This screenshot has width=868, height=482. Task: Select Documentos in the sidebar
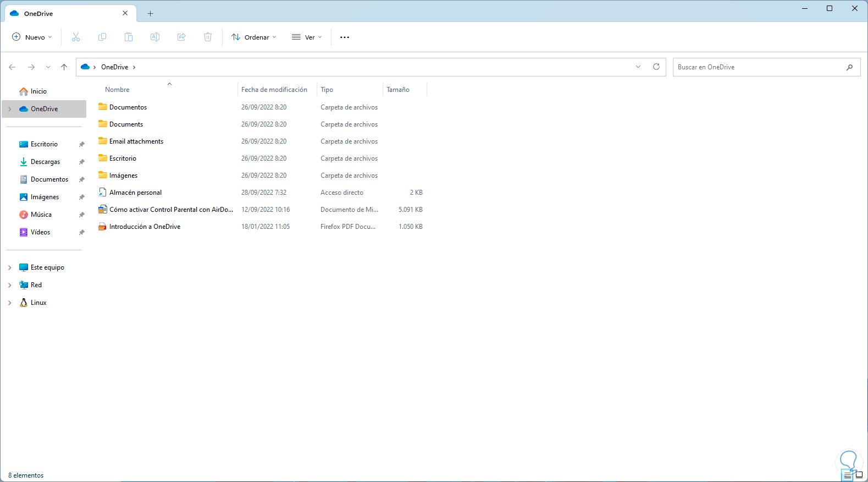(49, 179)
